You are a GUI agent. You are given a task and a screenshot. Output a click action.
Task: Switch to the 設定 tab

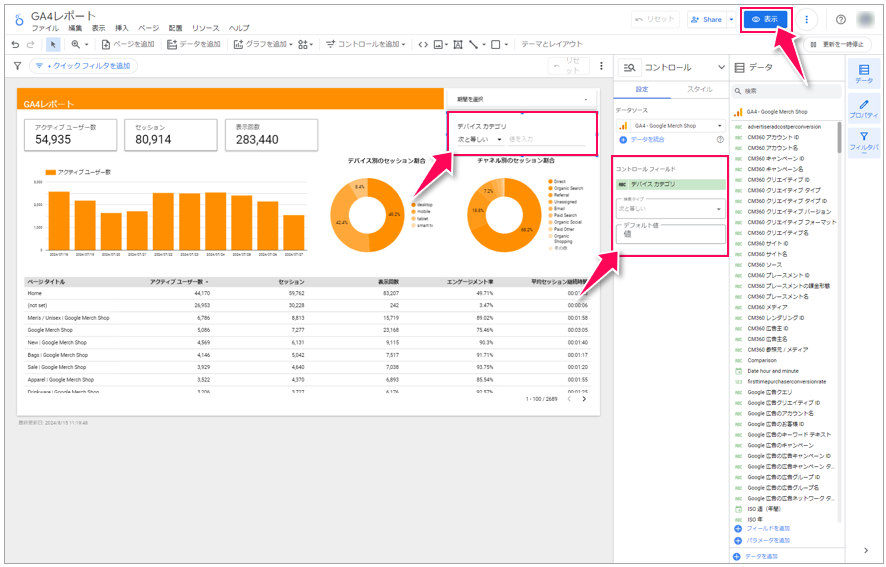coord(642,90)
